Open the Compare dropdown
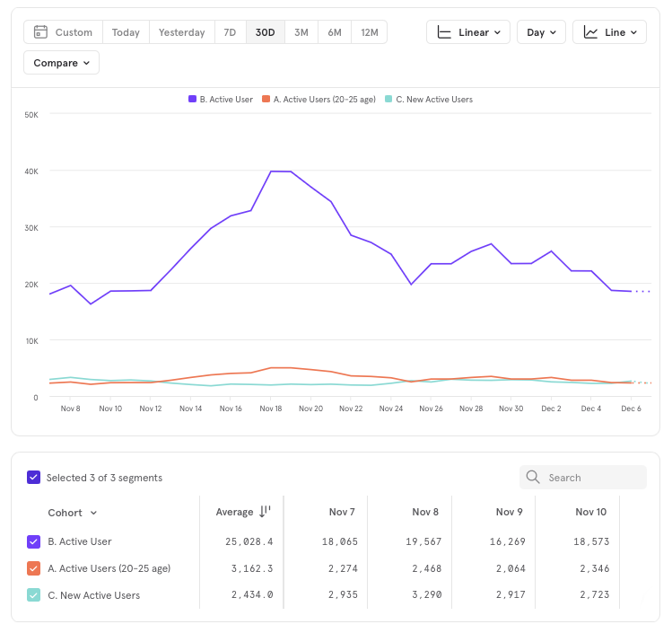 (x=61, y=63)
